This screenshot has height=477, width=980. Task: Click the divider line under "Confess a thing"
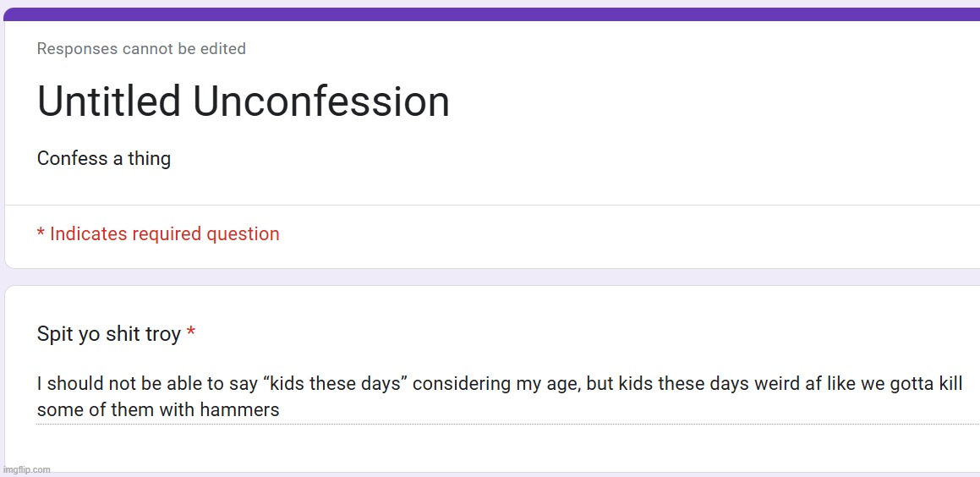[492, 205]
